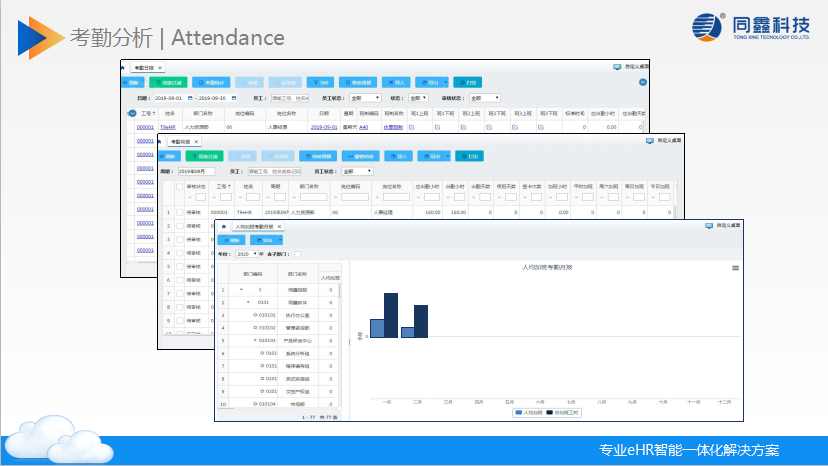Check the select-all checkbox in 考勤月报 header
Viewport: 828px width, 466px height.
180,187
